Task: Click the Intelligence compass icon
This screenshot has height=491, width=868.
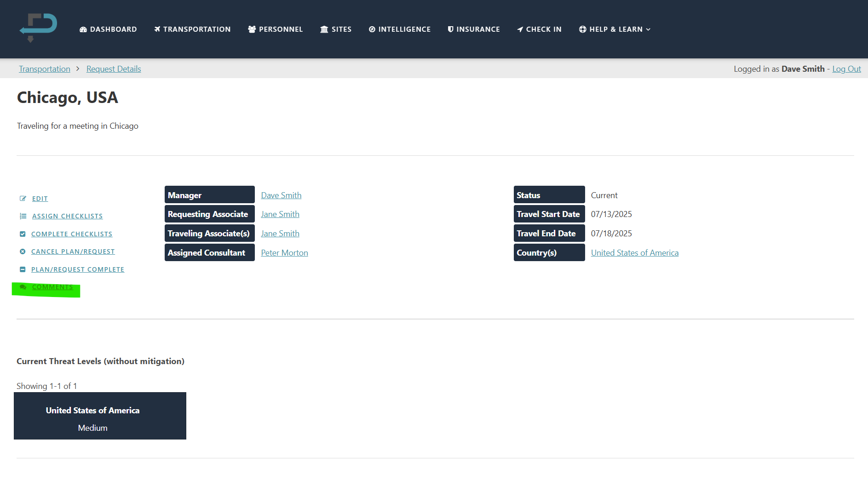Action: pos(372,29)
